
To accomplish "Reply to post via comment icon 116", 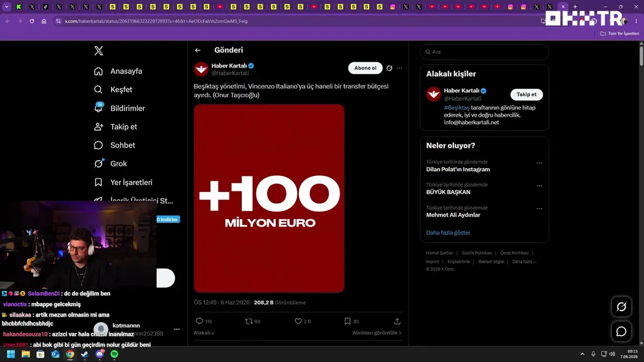I will pyautogui.click(x=204, y=321).
